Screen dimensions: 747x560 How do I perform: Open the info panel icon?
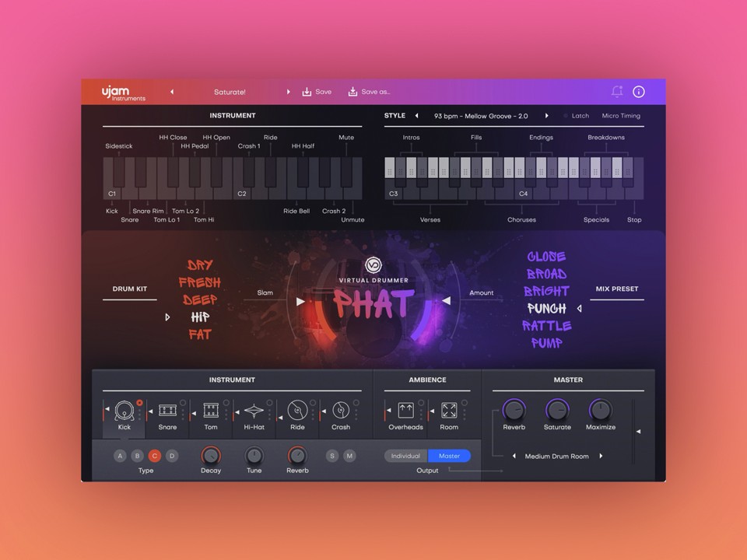[x=638, y=92]
